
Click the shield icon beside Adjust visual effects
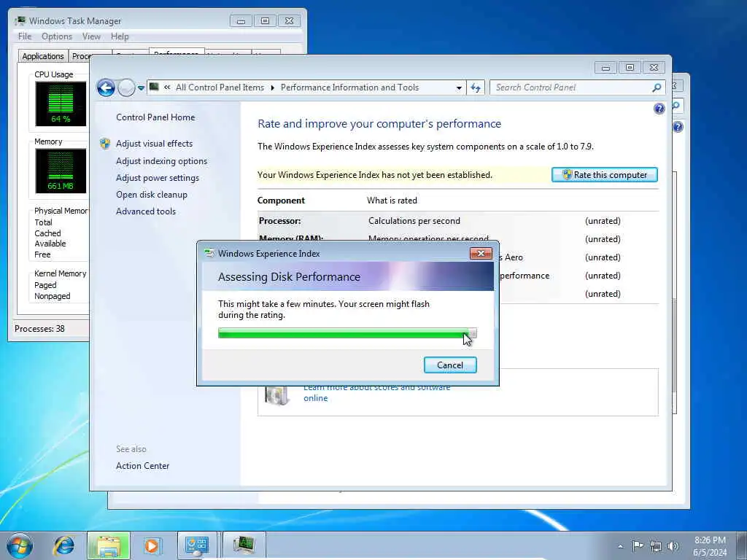[105, 144]
